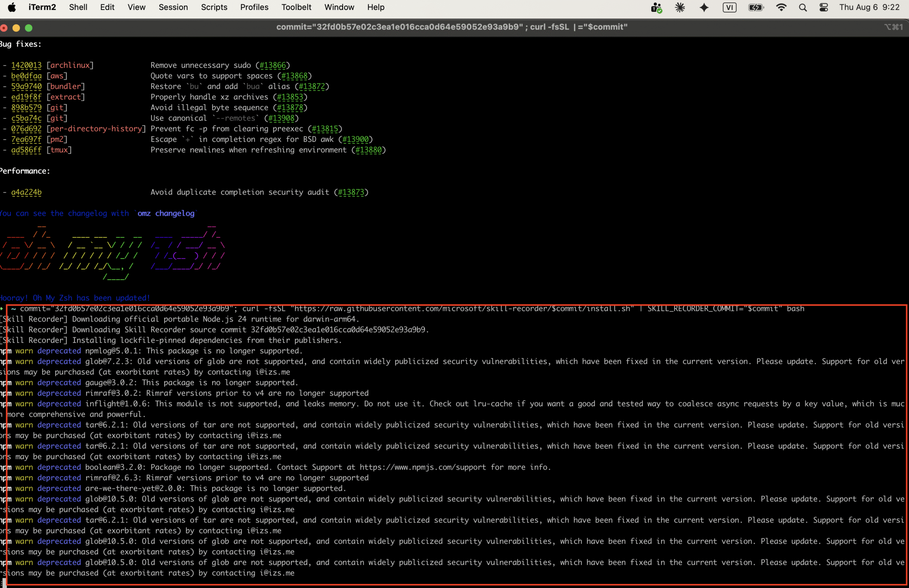909x588 pixels.
Task: Click the 'boolean@3.2.0' package name
Action: click(x=113, y=467)
